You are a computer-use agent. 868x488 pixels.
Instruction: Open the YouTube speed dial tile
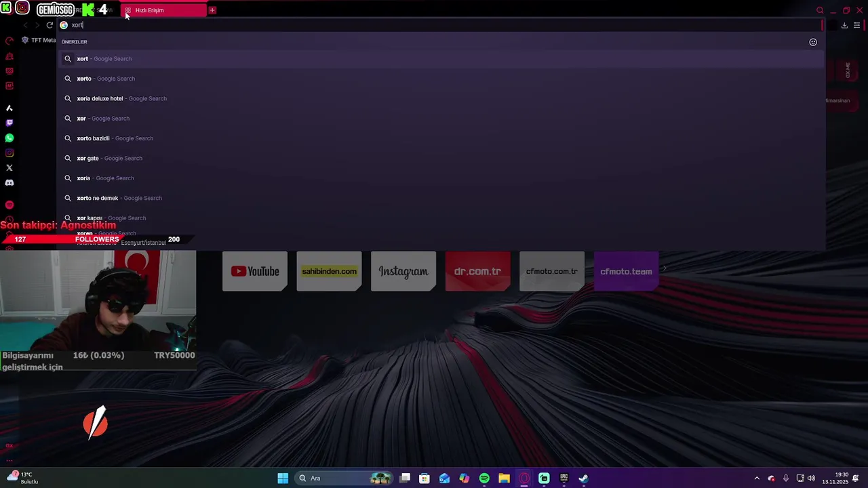point(255,271)
